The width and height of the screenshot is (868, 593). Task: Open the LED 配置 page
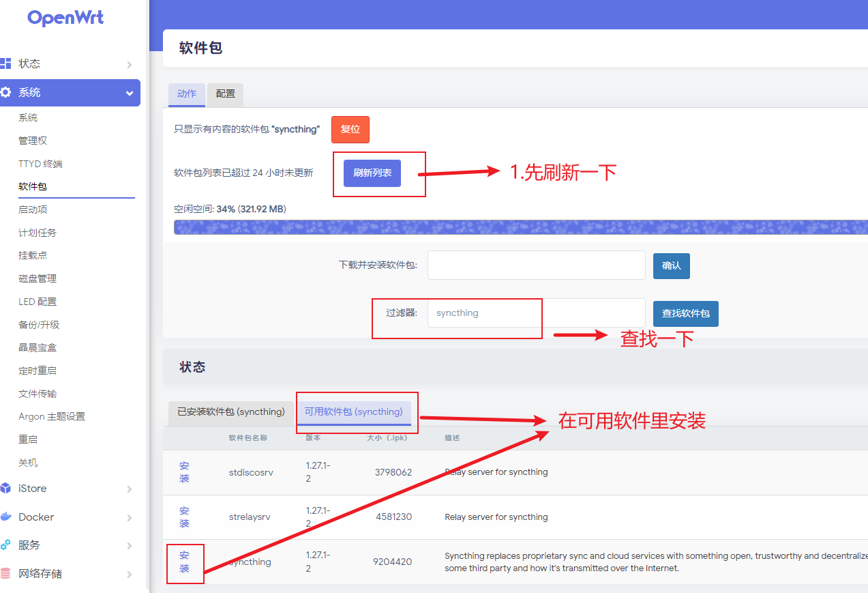click(x=38, y=302)
